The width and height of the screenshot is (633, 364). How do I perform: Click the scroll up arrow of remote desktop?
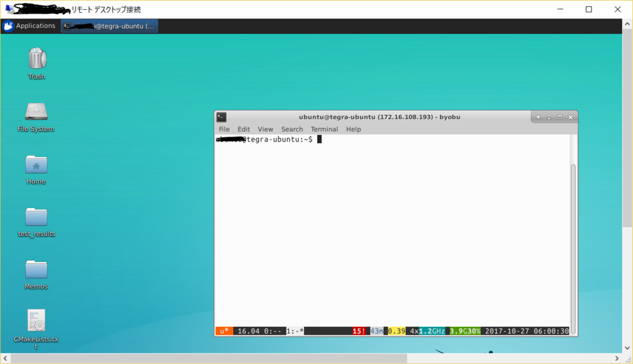627,24
